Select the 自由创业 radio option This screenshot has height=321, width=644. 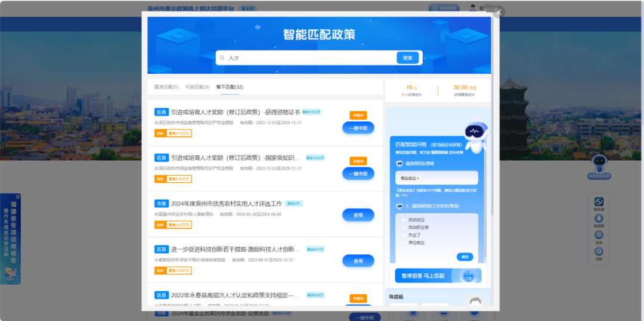[x=404, y=219]
